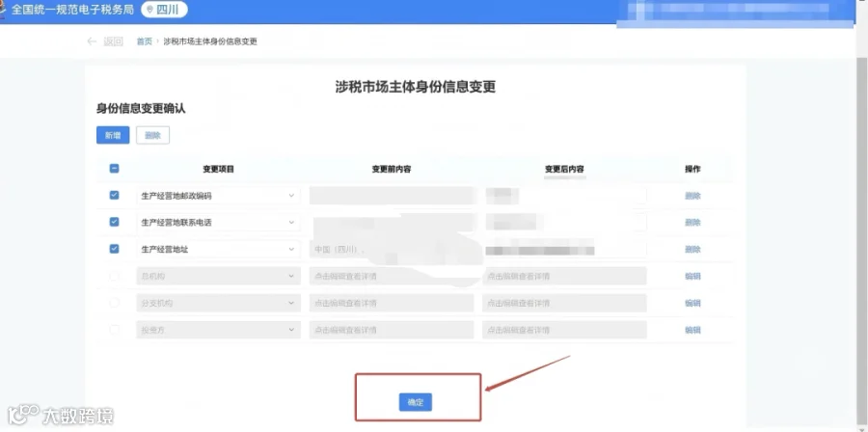The width and height of the screenshot is (868, 432).
Task: Click 变更前内容 field for 总机构 row
Action: click(392, 276)
